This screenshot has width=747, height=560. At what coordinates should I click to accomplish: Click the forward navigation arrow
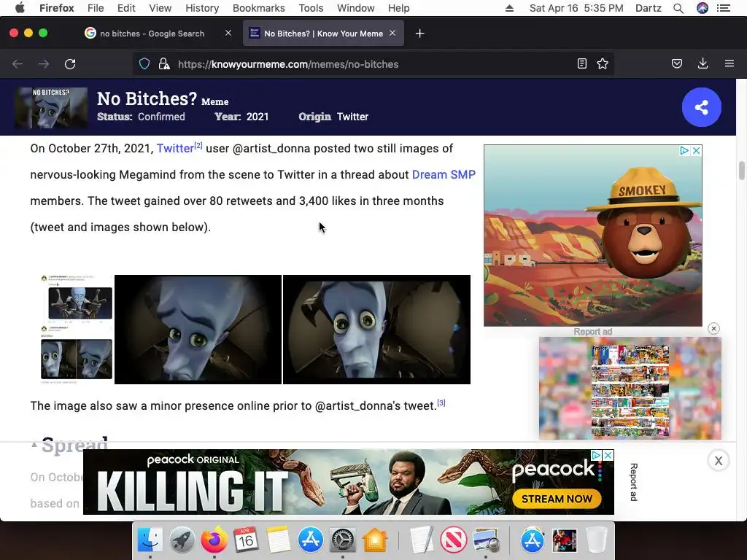44,64
